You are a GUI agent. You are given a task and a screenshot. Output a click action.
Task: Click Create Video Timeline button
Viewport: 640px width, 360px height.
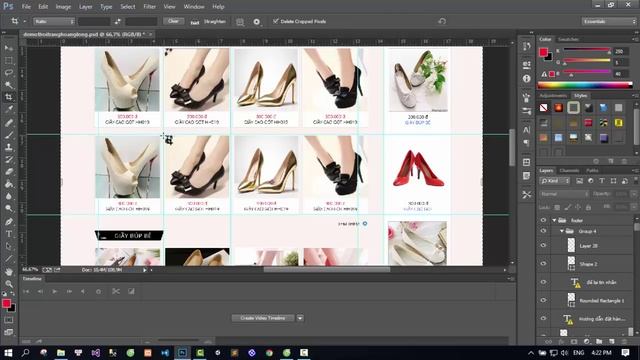[263, 318]
